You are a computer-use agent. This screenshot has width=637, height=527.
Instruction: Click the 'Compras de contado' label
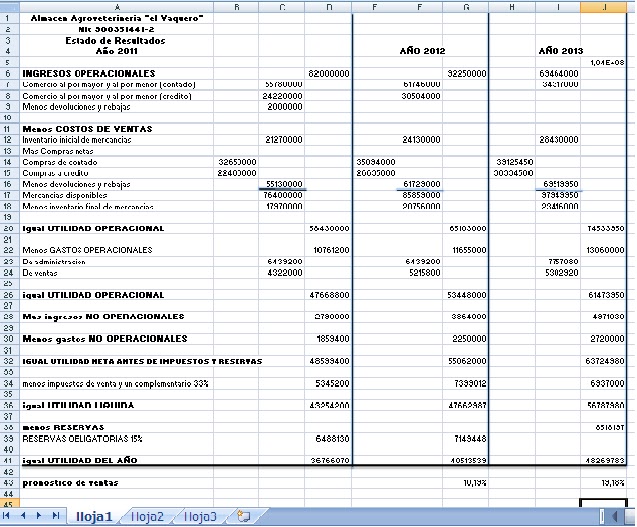click(x=60, y=162)
